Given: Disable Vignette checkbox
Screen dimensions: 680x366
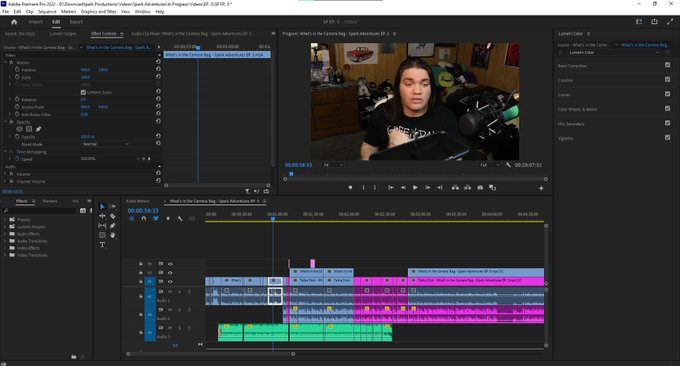Looking at the screenshot, I should pyautogui.click(x=667, y=137).
